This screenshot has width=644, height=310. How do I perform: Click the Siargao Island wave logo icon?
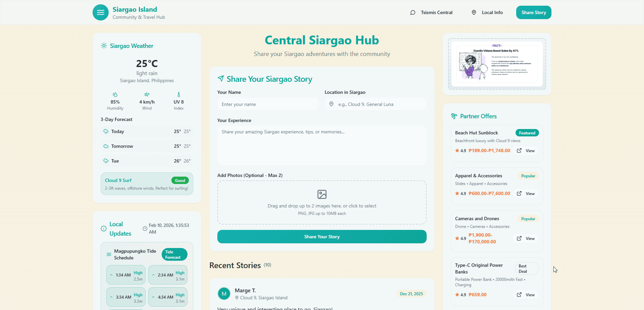point(101,12)
